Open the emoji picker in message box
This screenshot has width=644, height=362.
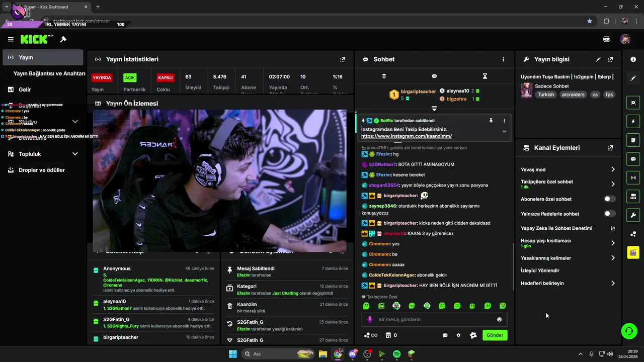coord(499,319)
